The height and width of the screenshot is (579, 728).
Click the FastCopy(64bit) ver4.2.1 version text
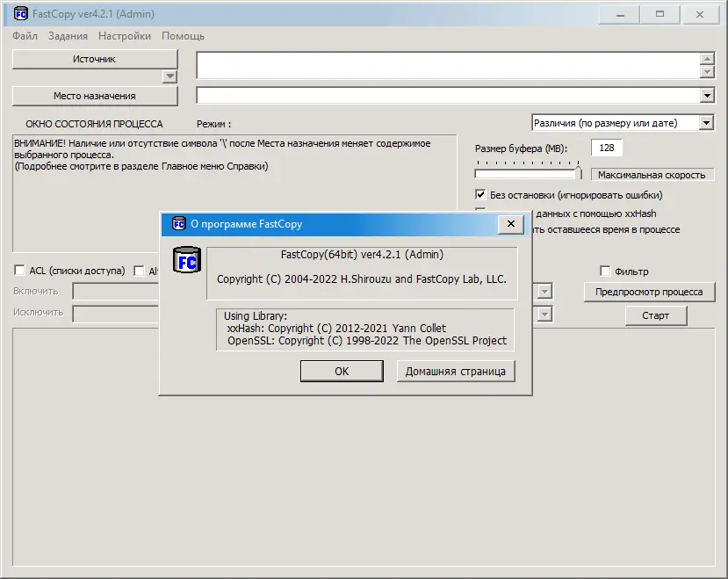point(362,254)
